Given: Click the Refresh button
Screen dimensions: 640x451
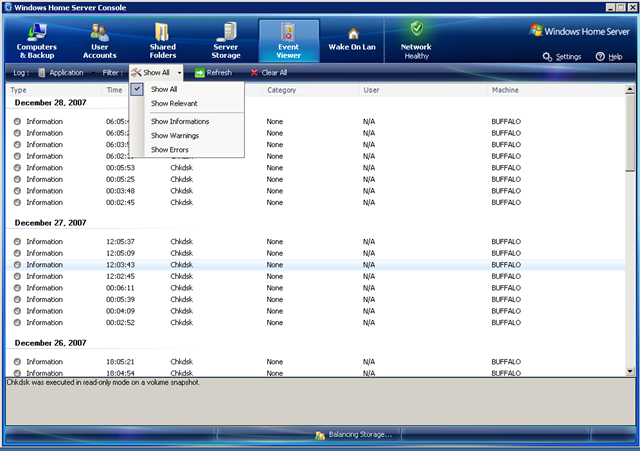Looking at the screenshot, I should [x=213, y=73].
